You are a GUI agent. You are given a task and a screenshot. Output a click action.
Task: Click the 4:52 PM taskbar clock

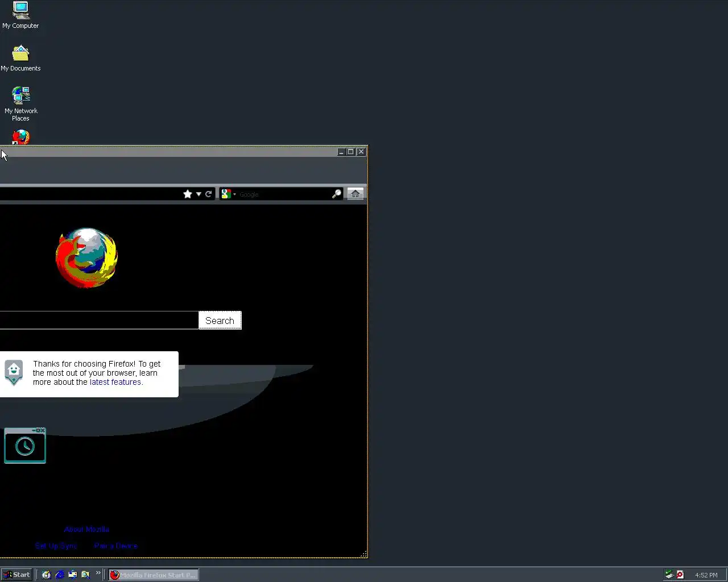pyautogui.click(x=706, y=575)
